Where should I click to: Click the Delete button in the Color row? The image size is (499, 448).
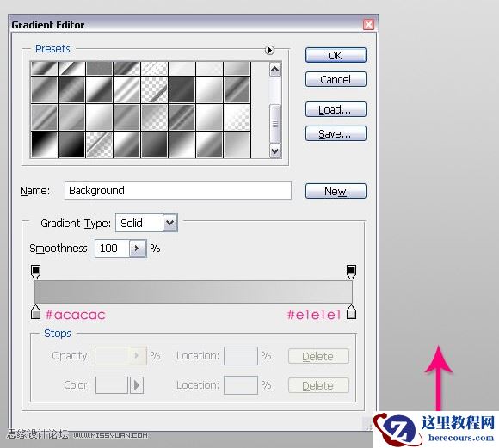pos(318,385)
